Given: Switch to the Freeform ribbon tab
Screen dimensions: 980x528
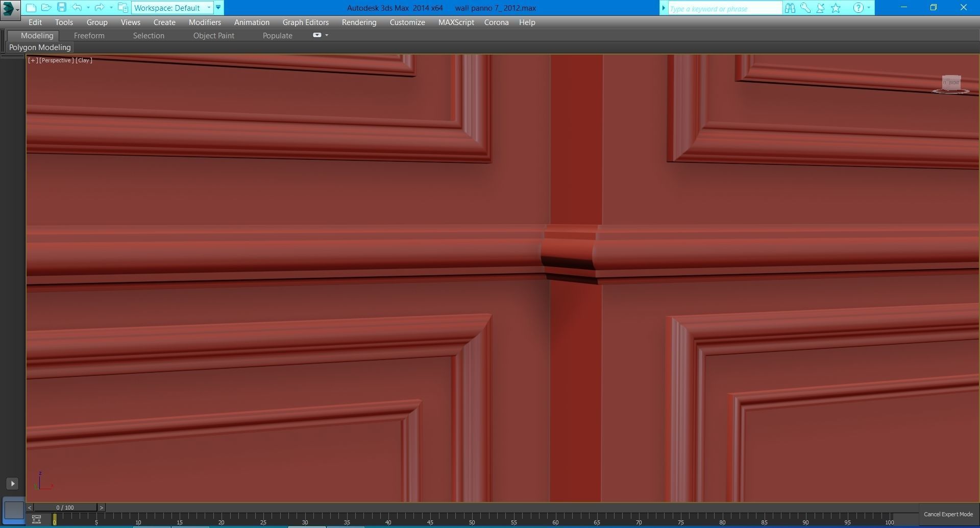Looking at the screenshot, I should pyautogui.click(x=89, y=35).
